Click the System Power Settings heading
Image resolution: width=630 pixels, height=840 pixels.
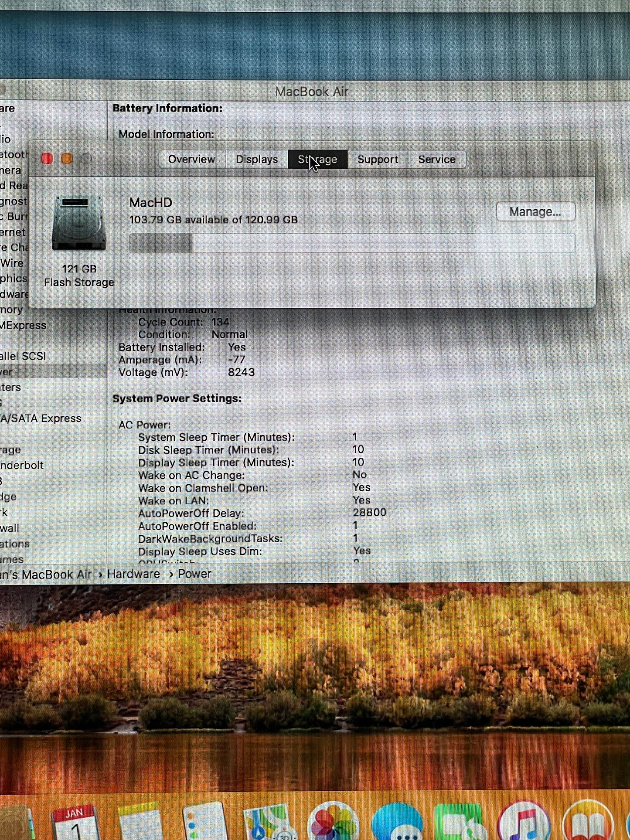pyautogui.click(x=177, y=399)
